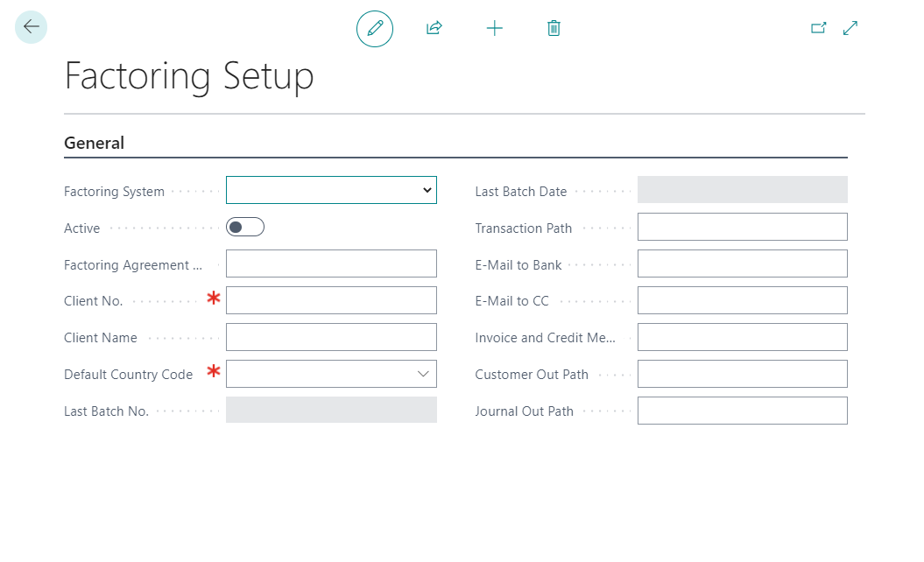
Task: Select the Journal Out Path field
Action: 742,411
